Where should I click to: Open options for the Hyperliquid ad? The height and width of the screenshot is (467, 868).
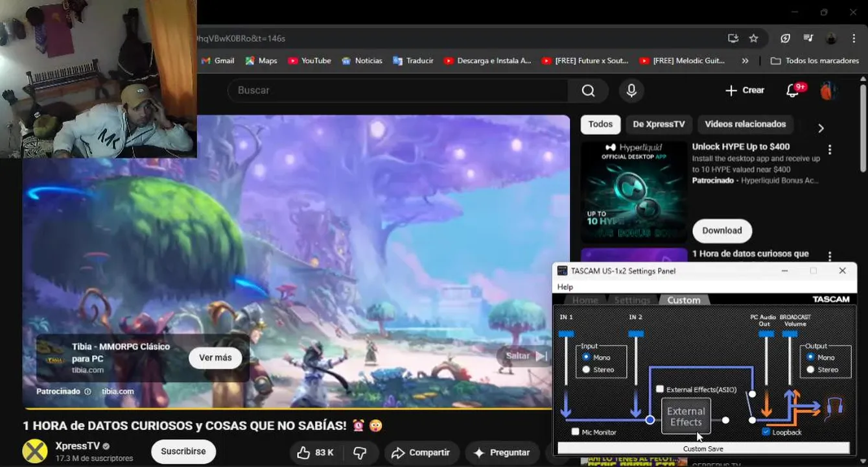[x=829, y=150]
